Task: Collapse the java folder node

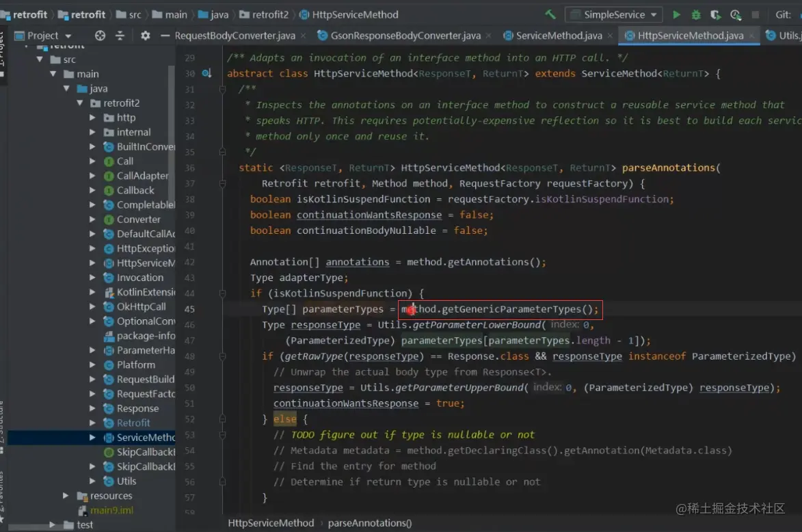Action: [66, 88]
